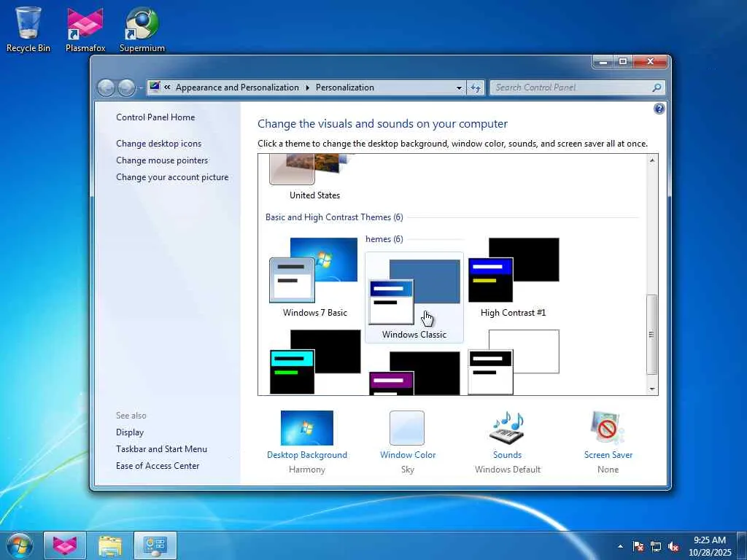The image size is (747, 560).
Task: Launch the Plasmafox desktop shortcut
Action: (85, 28)
